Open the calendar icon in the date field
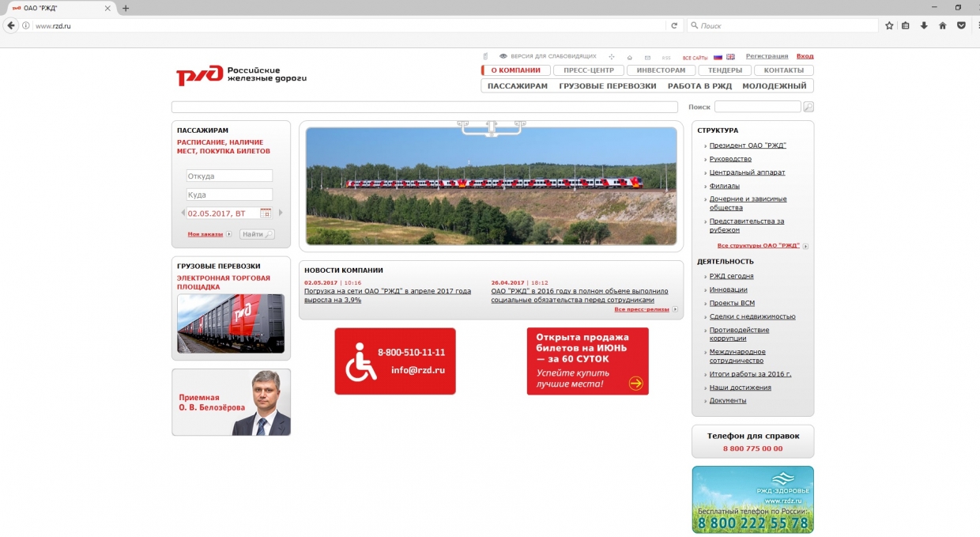The image size is (980, 537). point(266,214)
